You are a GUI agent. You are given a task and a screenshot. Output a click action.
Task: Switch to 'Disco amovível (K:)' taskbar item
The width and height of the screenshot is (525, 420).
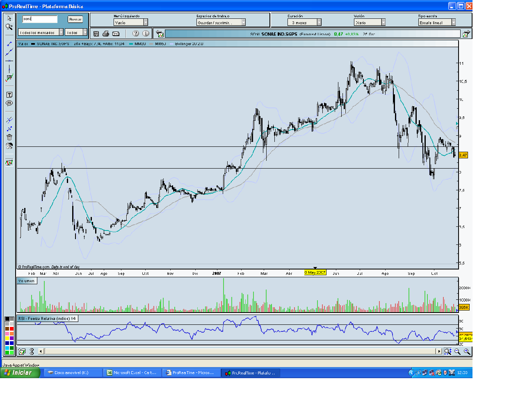74,373
